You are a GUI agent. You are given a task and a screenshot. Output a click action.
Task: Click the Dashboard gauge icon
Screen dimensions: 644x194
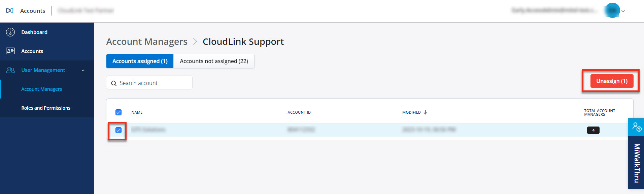[10, 32]
